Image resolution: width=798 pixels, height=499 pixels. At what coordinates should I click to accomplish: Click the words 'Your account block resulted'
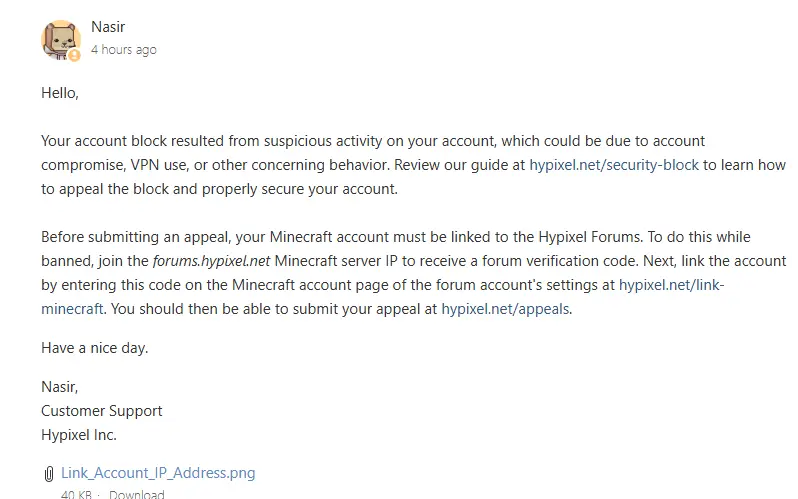[x=132, y=141]
